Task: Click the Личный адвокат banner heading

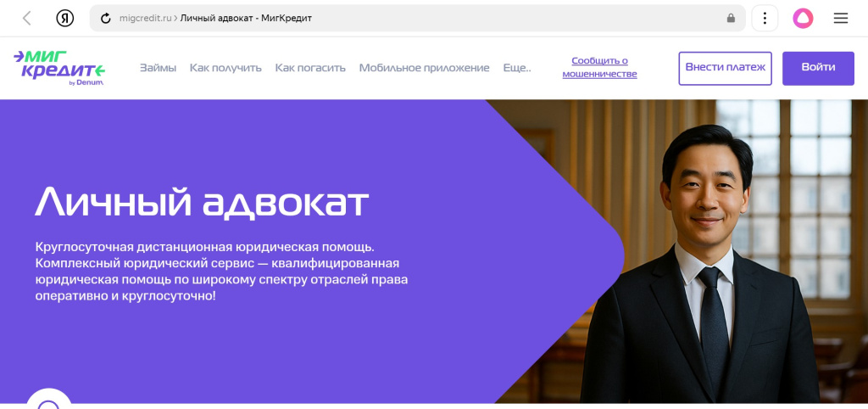Action: (x=202, y=200)
